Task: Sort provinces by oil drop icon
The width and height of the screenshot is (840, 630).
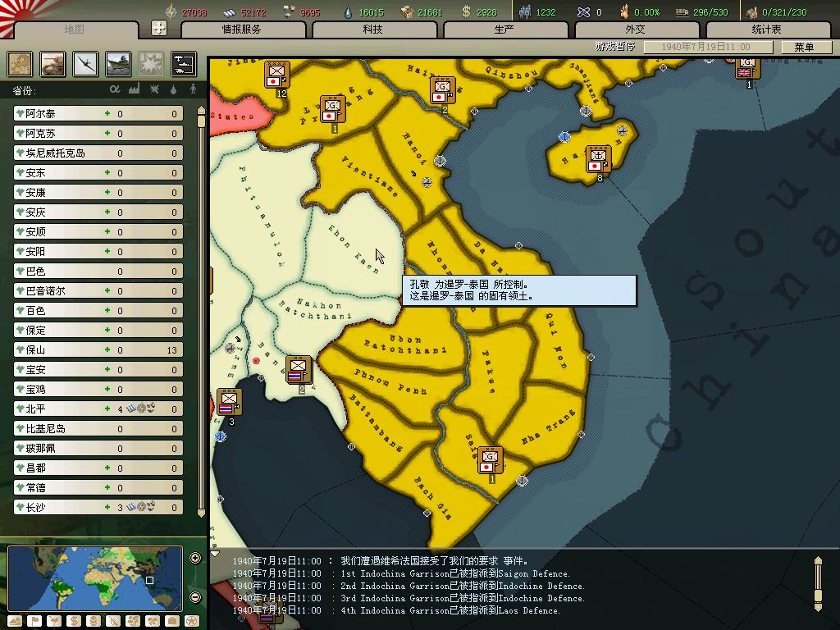Action: pos(173,89)
